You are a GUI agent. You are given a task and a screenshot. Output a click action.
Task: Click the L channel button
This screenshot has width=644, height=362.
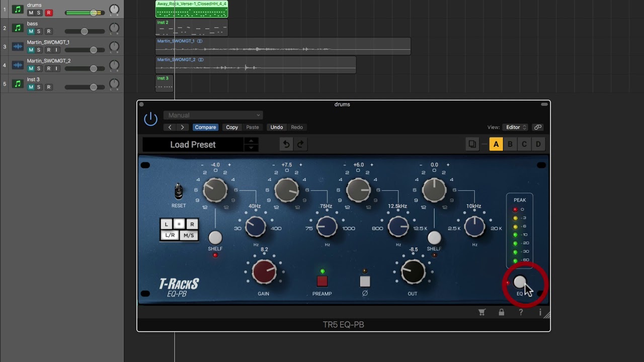167,224
